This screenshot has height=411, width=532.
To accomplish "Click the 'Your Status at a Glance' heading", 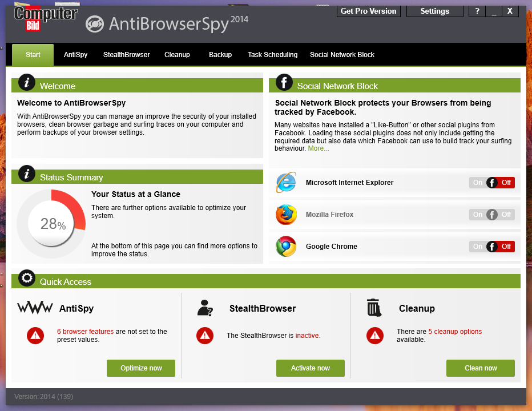I will pyautogui.click(x=136, y=194).
